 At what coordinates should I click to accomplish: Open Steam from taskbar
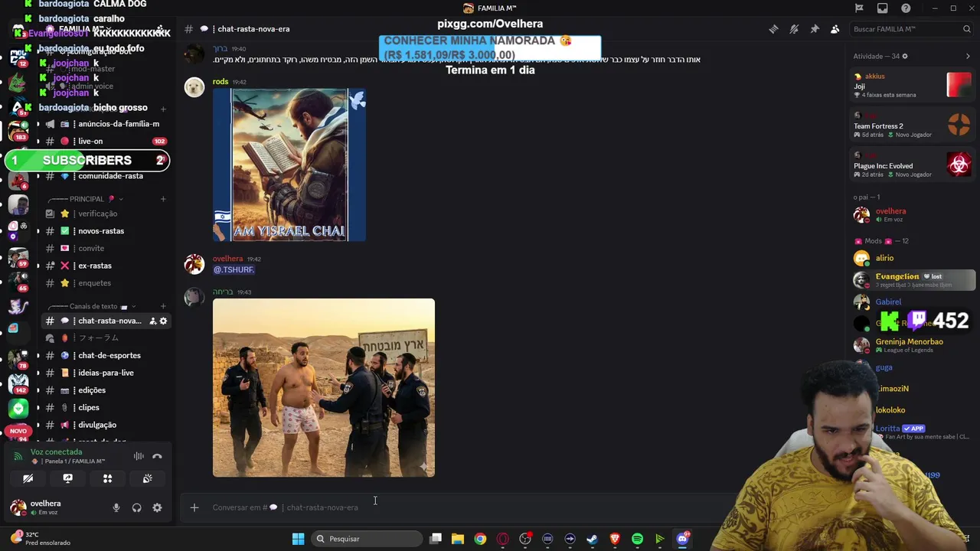pyautogui.click(x=592, y=539)
